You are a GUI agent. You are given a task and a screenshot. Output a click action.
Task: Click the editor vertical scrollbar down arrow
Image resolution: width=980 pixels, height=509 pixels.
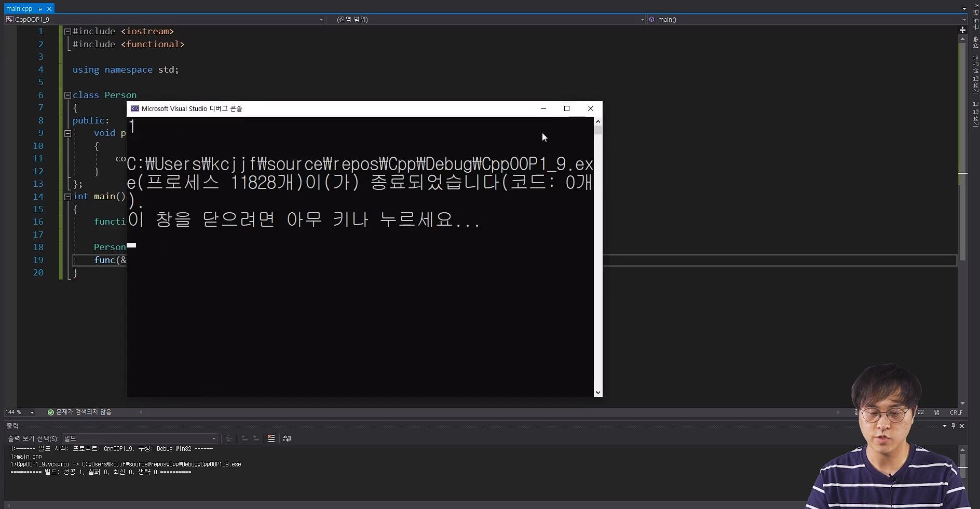[962, 403]
